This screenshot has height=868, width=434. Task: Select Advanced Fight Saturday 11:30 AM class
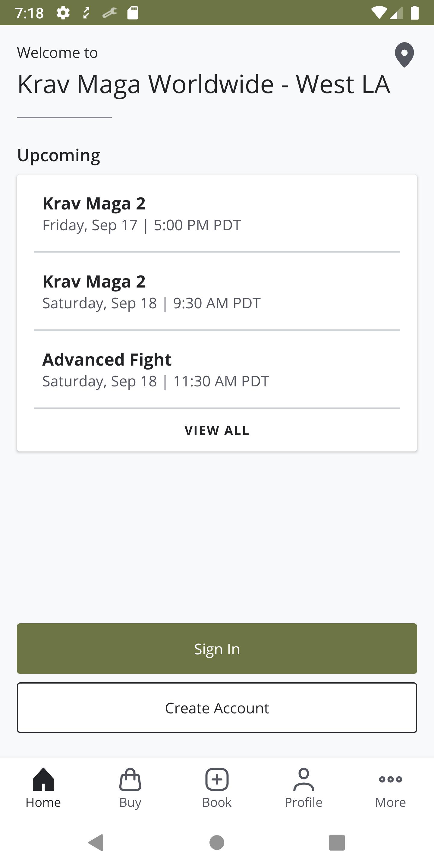pyautogui.click(x=217, y=370)
